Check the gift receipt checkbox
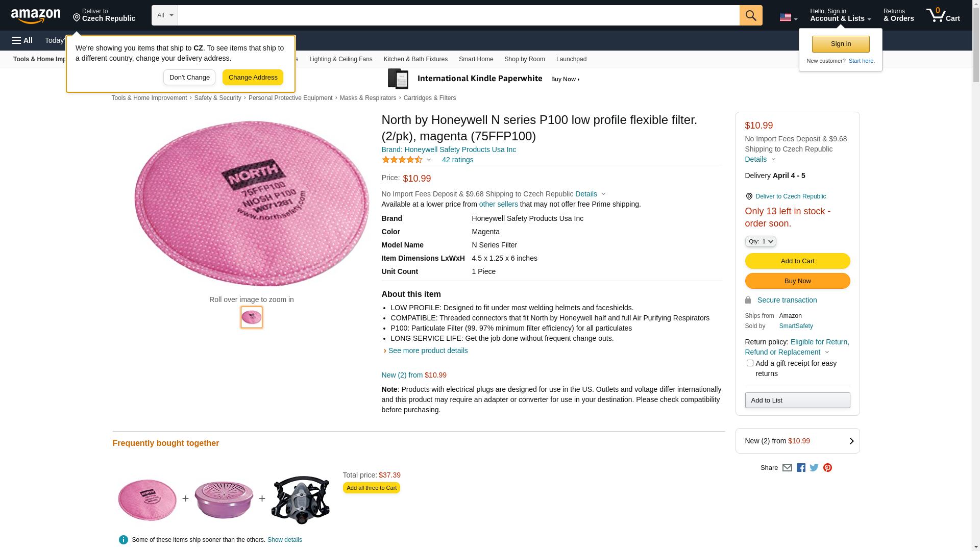The image size is (980, 551). click(750, 363)
